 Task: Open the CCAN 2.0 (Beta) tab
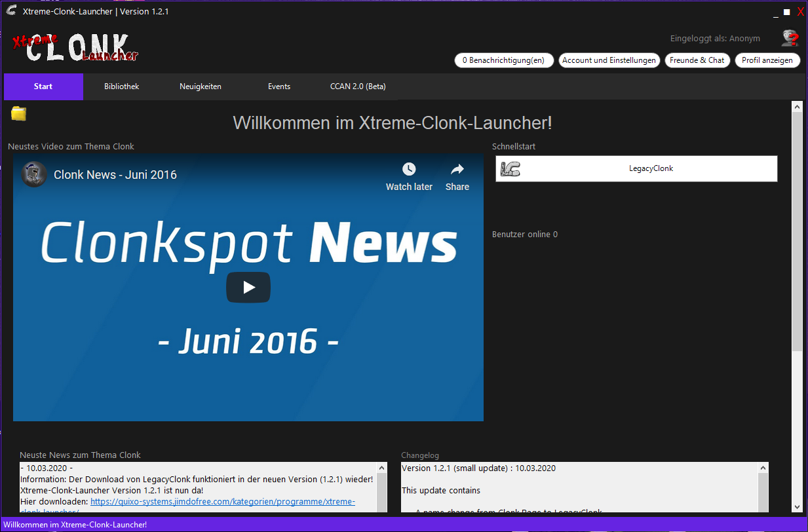coord(358,86)
